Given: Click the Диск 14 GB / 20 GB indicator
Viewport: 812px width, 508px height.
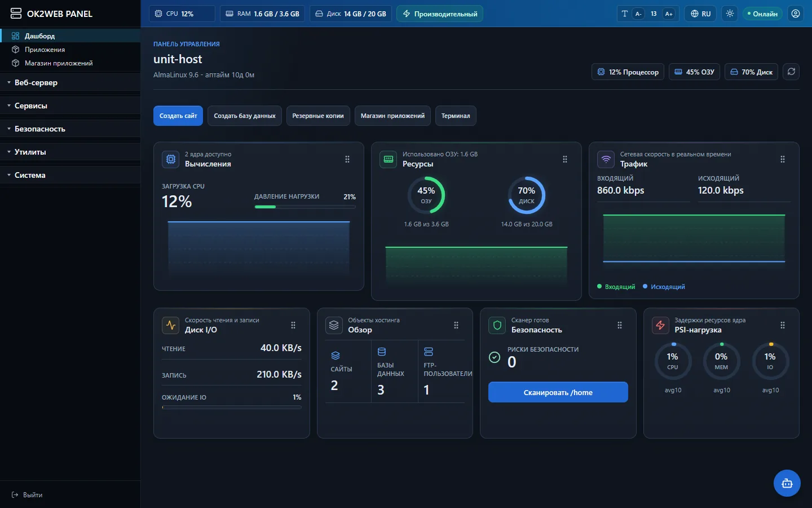Looking at the screenshot, I should click(351, 14).
